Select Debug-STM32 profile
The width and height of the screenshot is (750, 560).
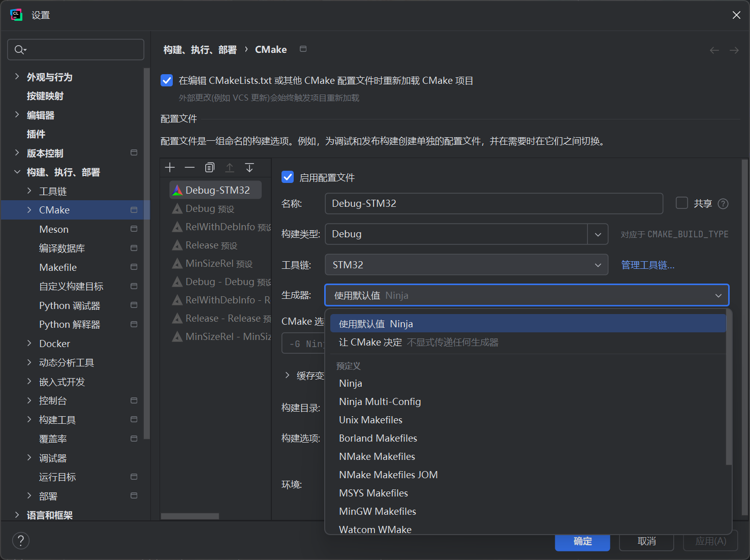(215, 190)
